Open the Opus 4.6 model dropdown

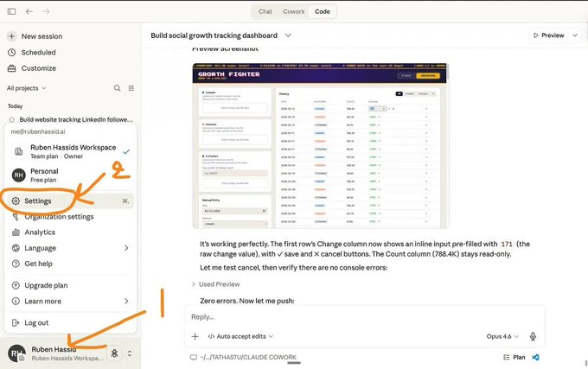(x=502, y=336)
